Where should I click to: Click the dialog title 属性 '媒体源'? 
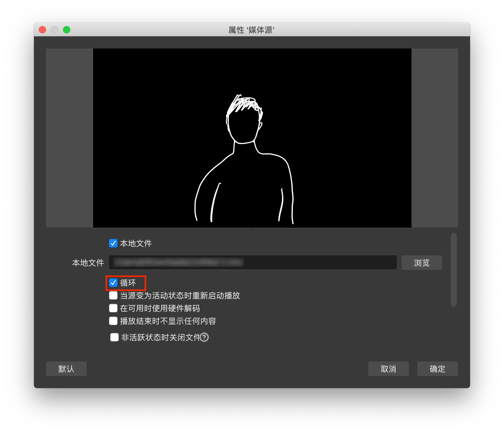(251, 30)
